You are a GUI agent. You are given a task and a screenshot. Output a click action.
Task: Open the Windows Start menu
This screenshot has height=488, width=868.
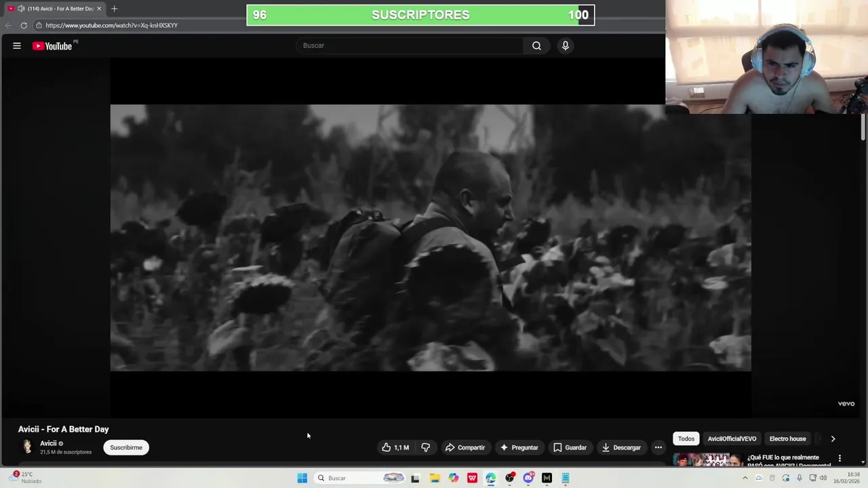point(302,478)
